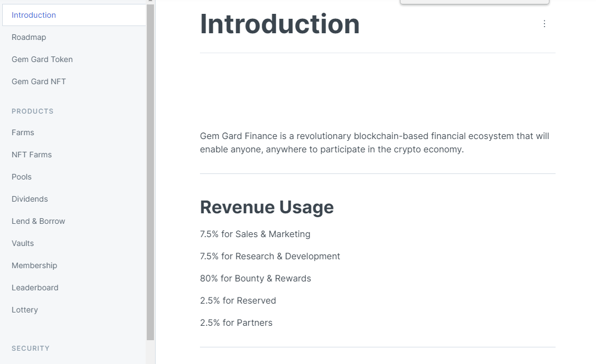Navigate to the Membership section
The width and height of the screenshot is (596, 364).
[34, 265]
